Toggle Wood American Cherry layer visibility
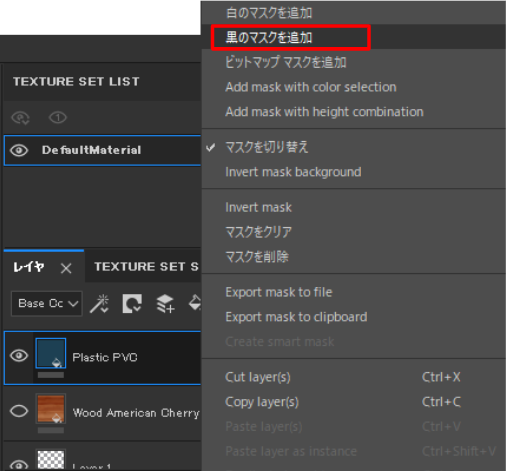 19,411
